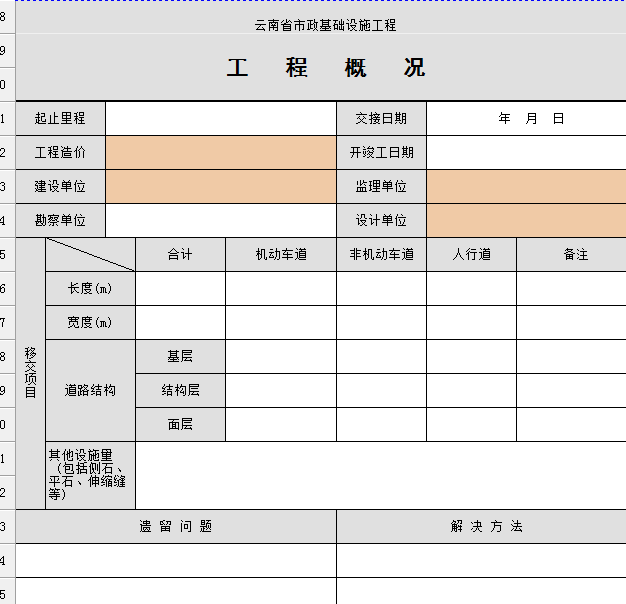
Task: Click the orange cell next to 工程造价
Action: (220, 152)
